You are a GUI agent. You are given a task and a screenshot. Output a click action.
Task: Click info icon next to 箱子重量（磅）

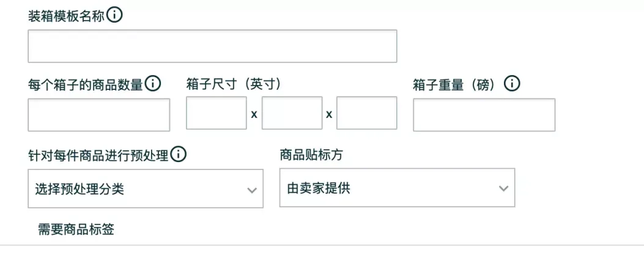pos(512,84)
